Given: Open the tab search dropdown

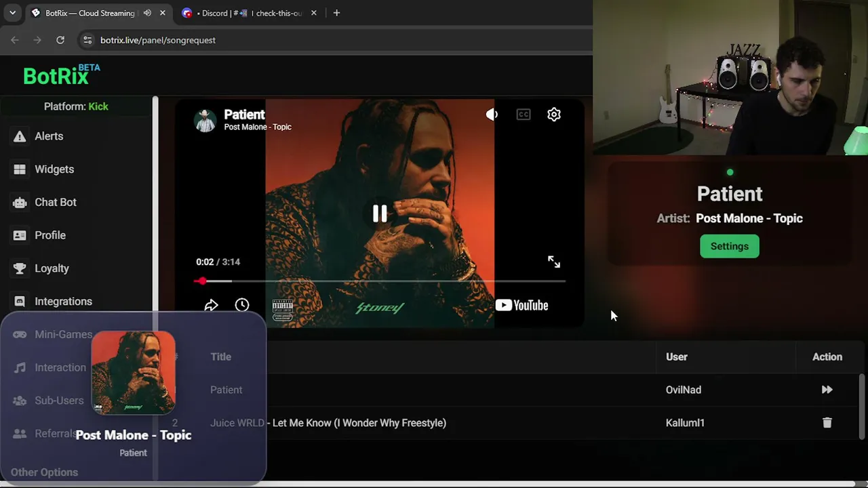Looking at the screenshot, I should coord(12,13).
